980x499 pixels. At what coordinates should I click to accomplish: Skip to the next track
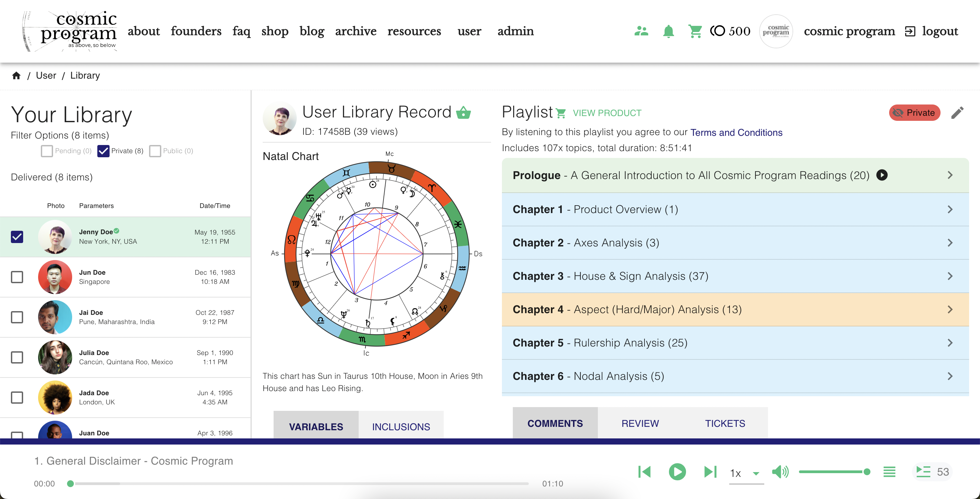[710, 471]
